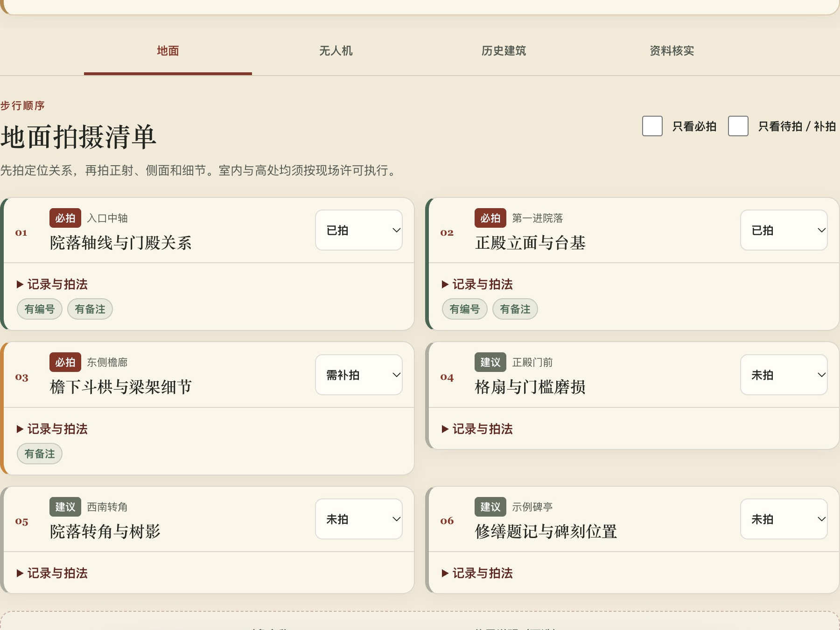Click the 建议 badge next to 西南转角

65,507
